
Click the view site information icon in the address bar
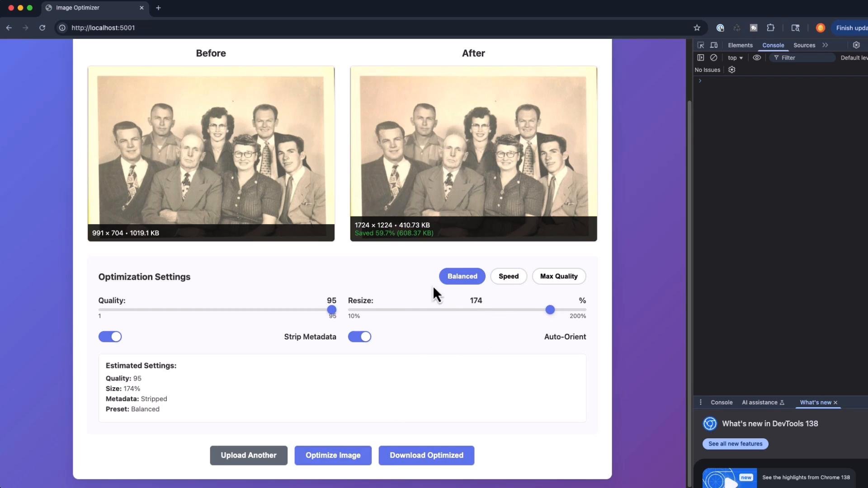(62, 28)
